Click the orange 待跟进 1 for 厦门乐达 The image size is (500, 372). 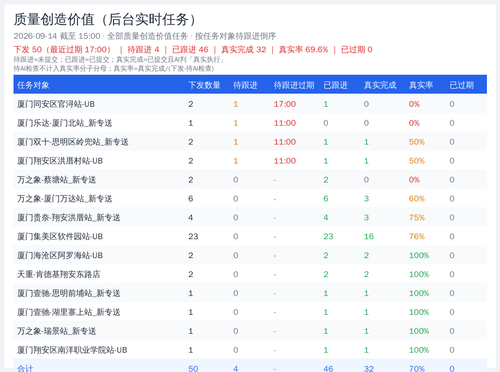(x=236, y=123)
